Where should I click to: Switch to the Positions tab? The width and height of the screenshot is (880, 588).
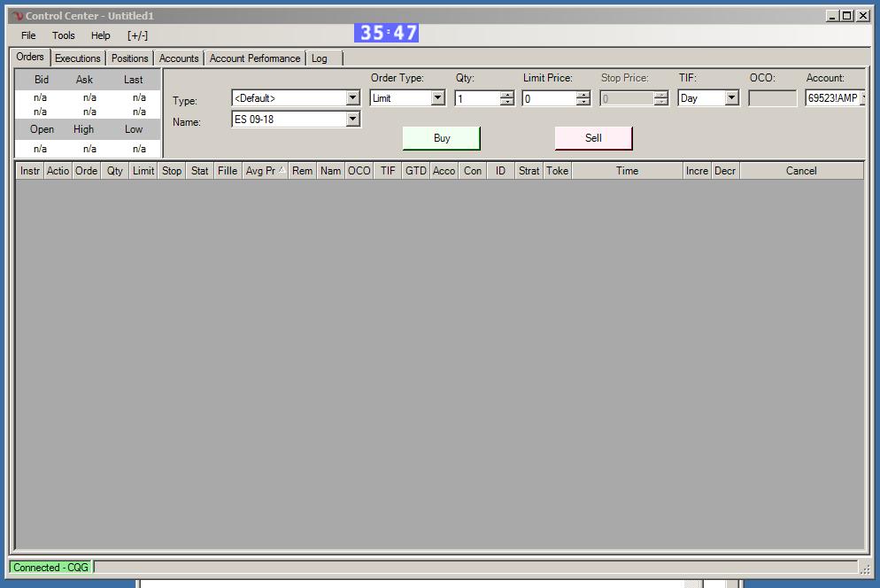pyautogui.click(x=129, y=58)
